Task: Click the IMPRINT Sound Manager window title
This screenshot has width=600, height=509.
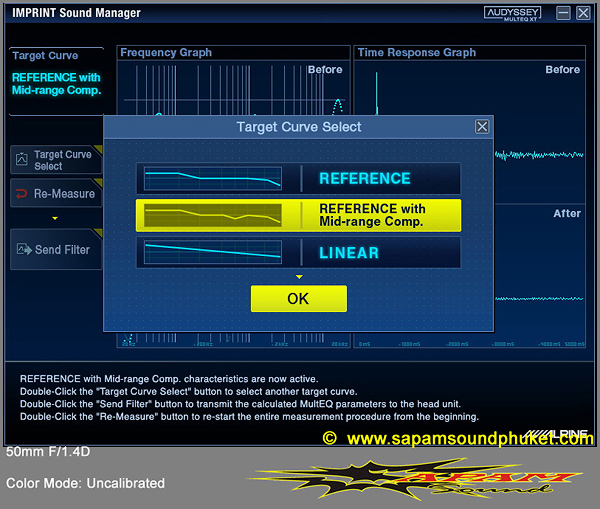Action: (x=77, y=13)
